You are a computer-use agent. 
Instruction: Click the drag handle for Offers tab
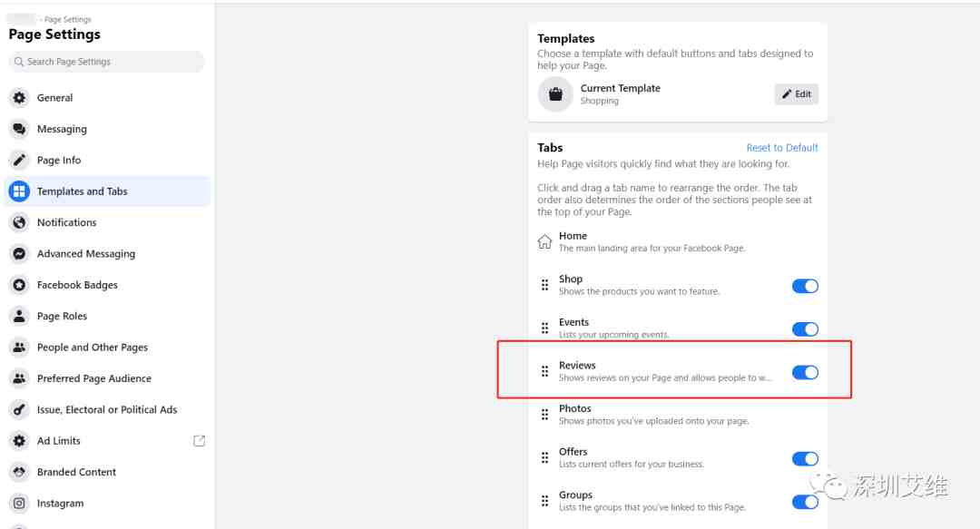(545, 457)
